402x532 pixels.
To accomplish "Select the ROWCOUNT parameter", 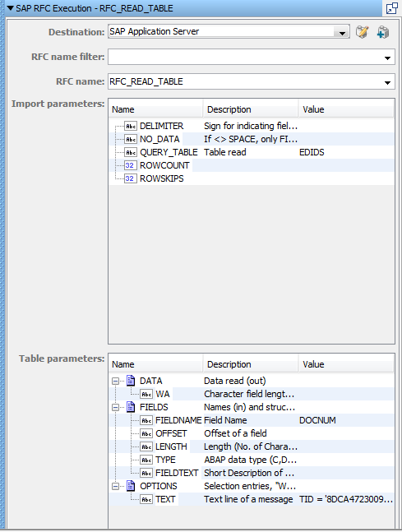I will (252, 165).
